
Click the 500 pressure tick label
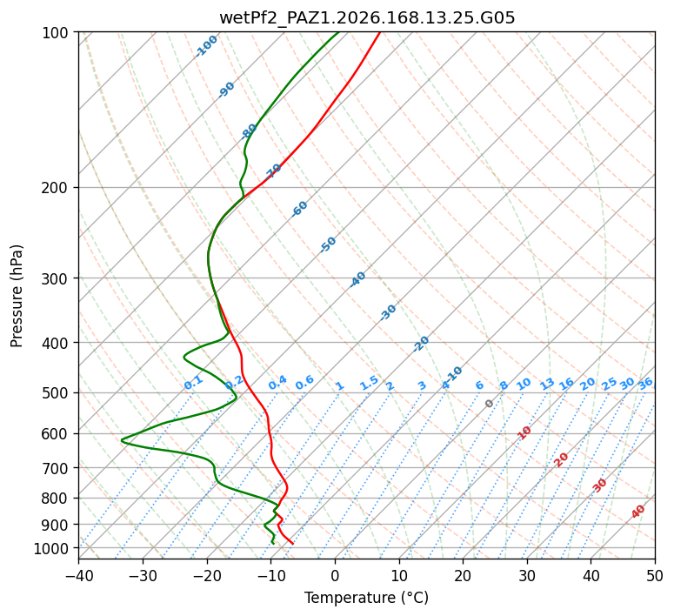coord(57,393)
